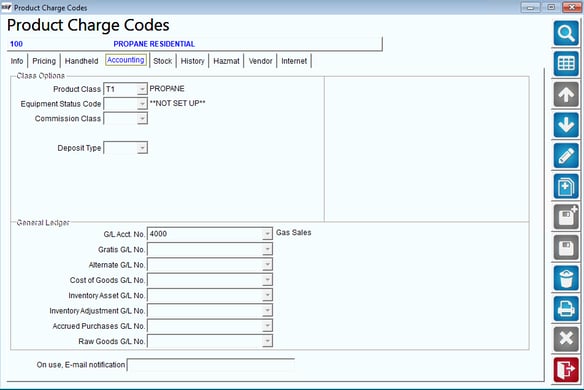584x390 pixels.
Task: Click the copy record document icon
Action: (566, 186)
